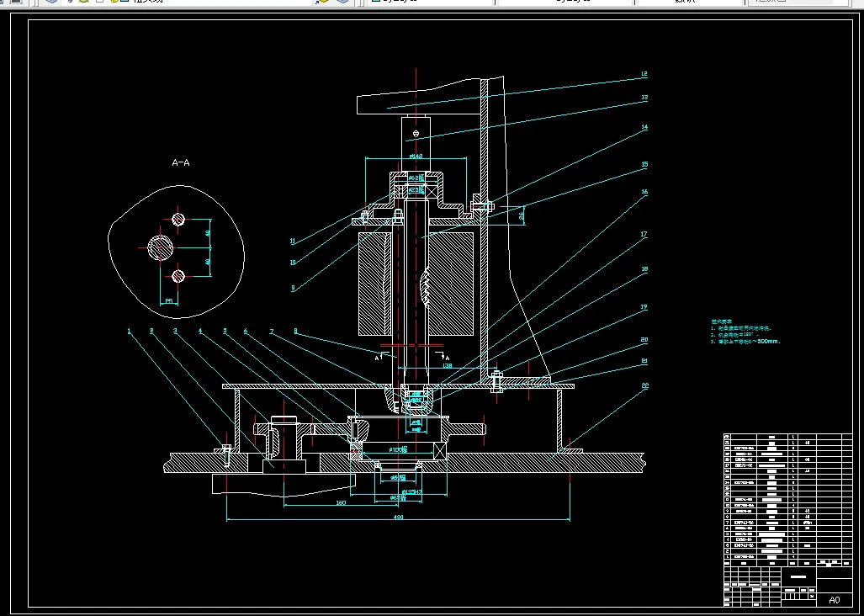Select the A-A section view label

coord(180,162)
